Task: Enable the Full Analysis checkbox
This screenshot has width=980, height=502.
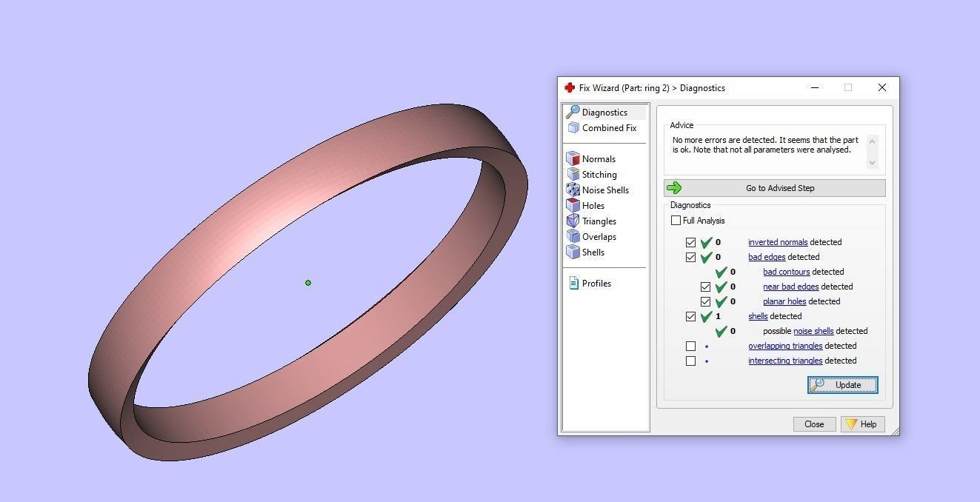Action: [x=676, y=221]
